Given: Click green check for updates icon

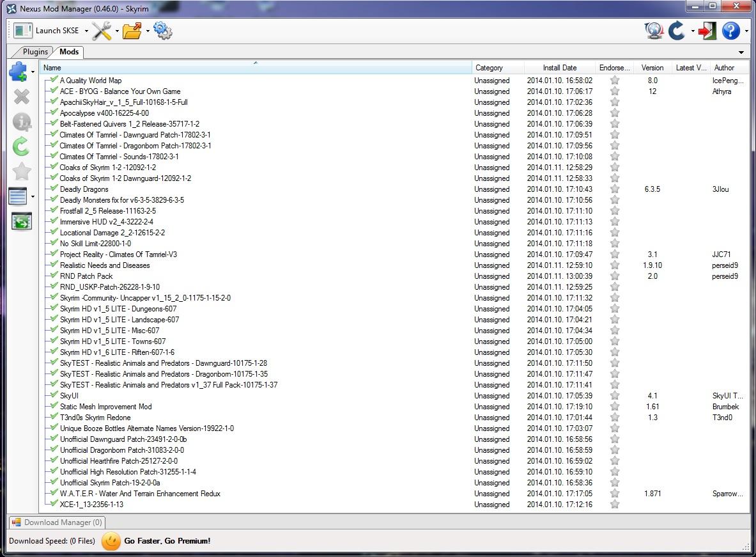Looking at the screenshot, I should point(21,146).
